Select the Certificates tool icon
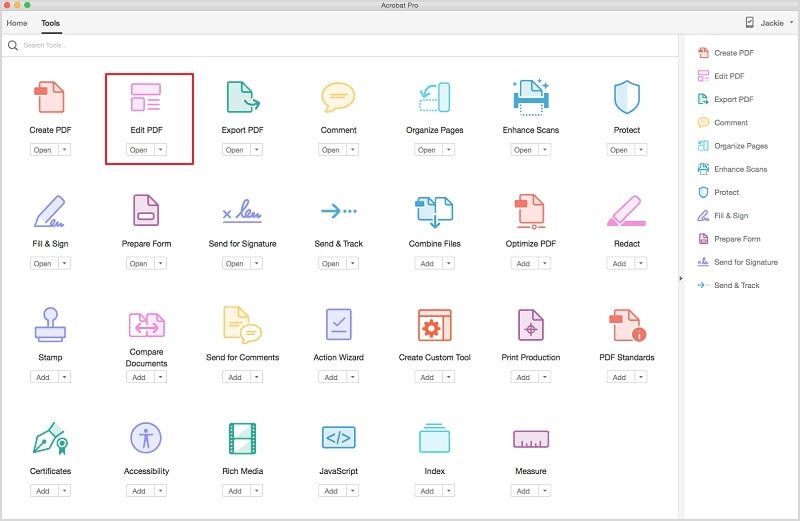The height and width of the screenshot is (521, 800). pos(50,438)
